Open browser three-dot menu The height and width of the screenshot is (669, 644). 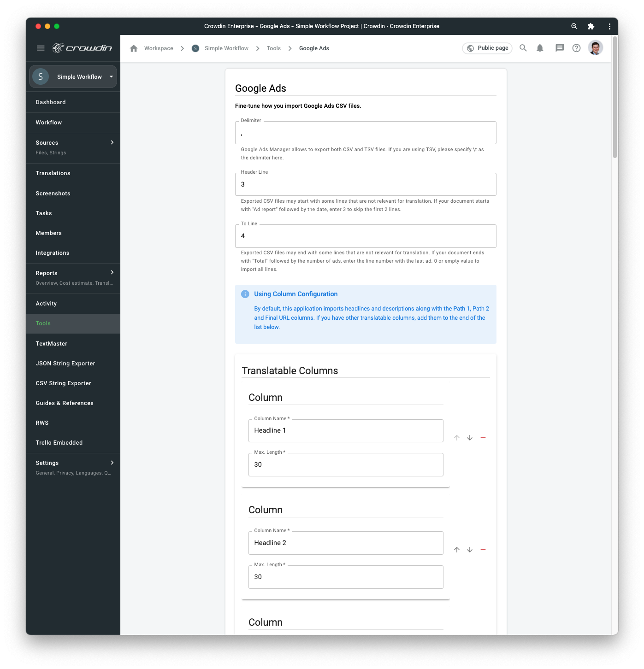pyautogui.click(x=609, y=26)
